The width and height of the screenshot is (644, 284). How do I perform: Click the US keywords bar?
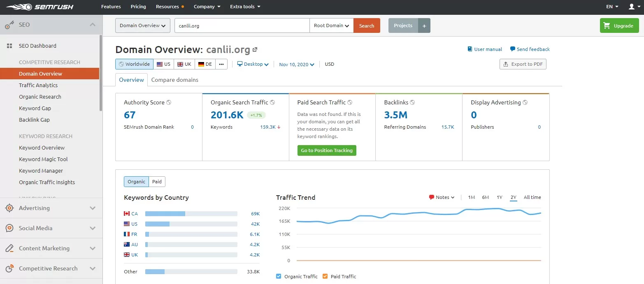(x=191, y=224)
